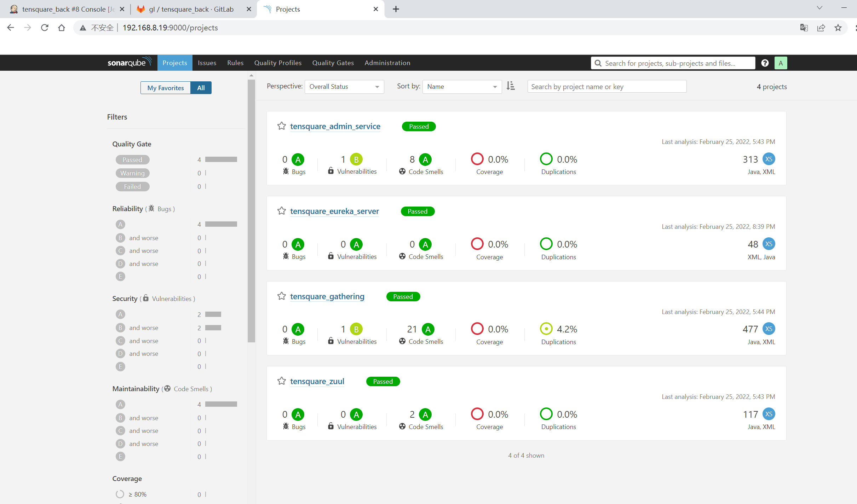857x504 pixels.
Task: Filter Security by rating A
Action: coord(120,314)
